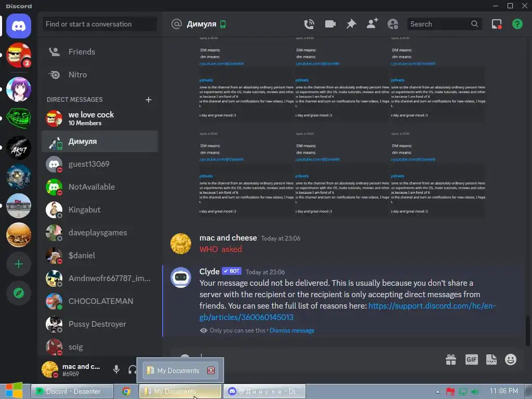532x399 pixels.
Task: Open DM with NotAvailable
Action: (100, 187)
